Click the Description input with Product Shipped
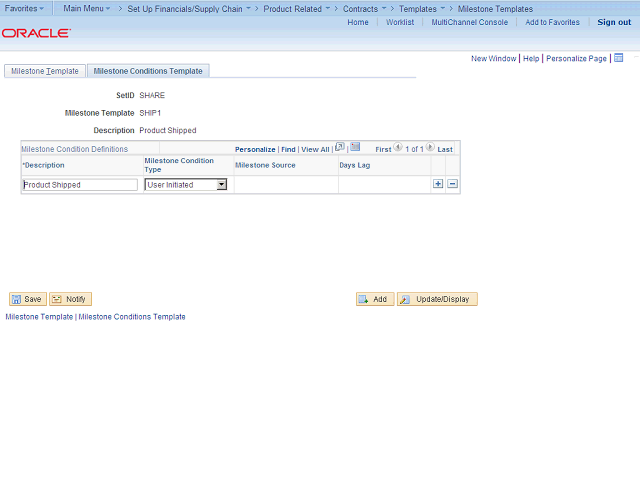The height and width of the screenshot is (480, 640). (80, 184)
